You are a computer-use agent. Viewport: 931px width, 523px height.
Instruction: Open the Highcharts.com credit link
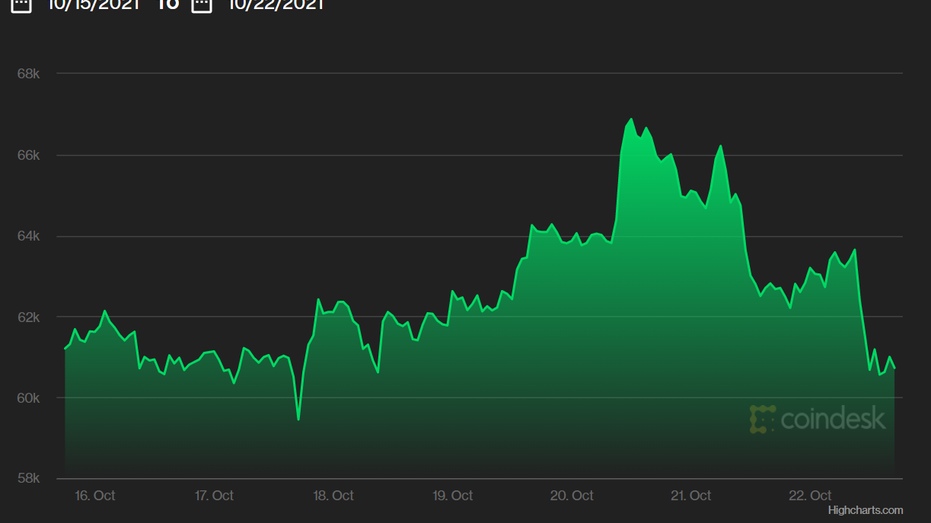point(865,510)
